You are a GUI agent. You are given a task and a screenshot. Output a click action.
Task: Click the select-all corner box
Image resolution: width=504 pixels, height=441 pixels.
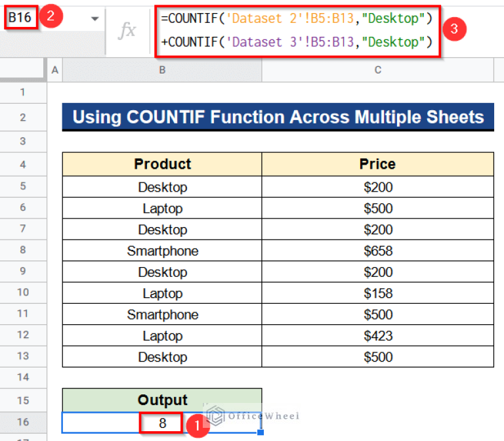(x=22, y=68)
